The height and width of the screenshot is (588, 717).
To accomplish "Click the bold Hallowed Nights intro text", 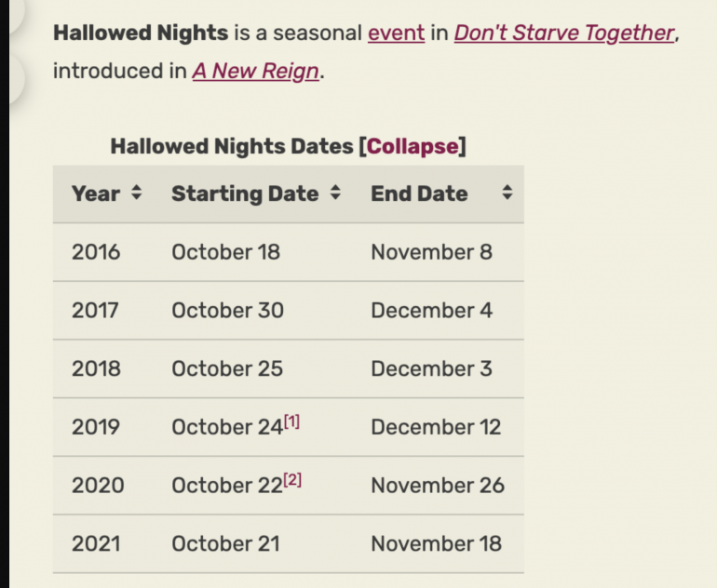I will tap(140, 33).
